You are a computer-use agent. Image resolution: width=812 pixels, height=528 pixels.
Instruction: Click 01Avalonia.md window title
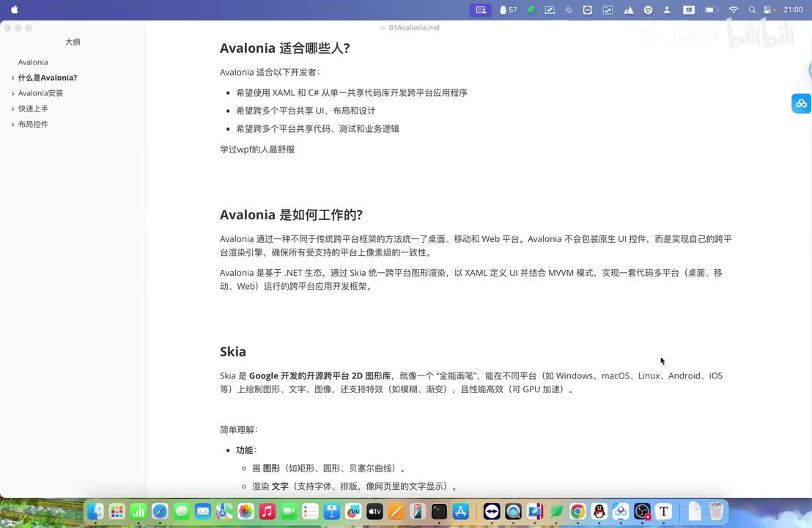[414, 27]
